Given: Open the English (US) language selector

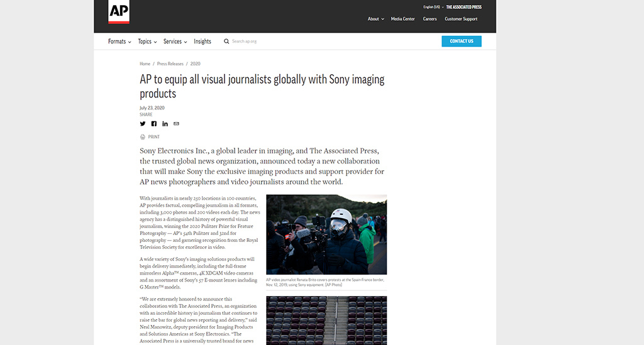Looking at the screenshot, I should click(x=433, y=7).
